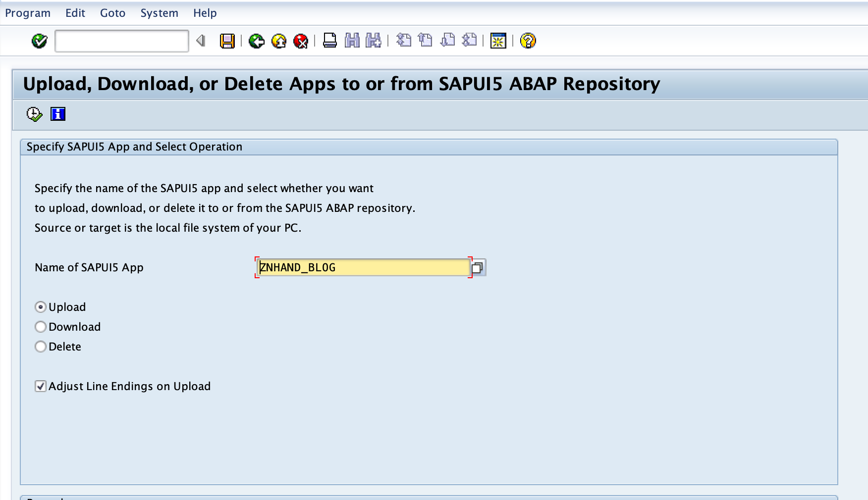Viewport: 868px width, 500px height.
Task: Click the Find binoculars icon
Action: pyautogui.click(x=352, y=41)
